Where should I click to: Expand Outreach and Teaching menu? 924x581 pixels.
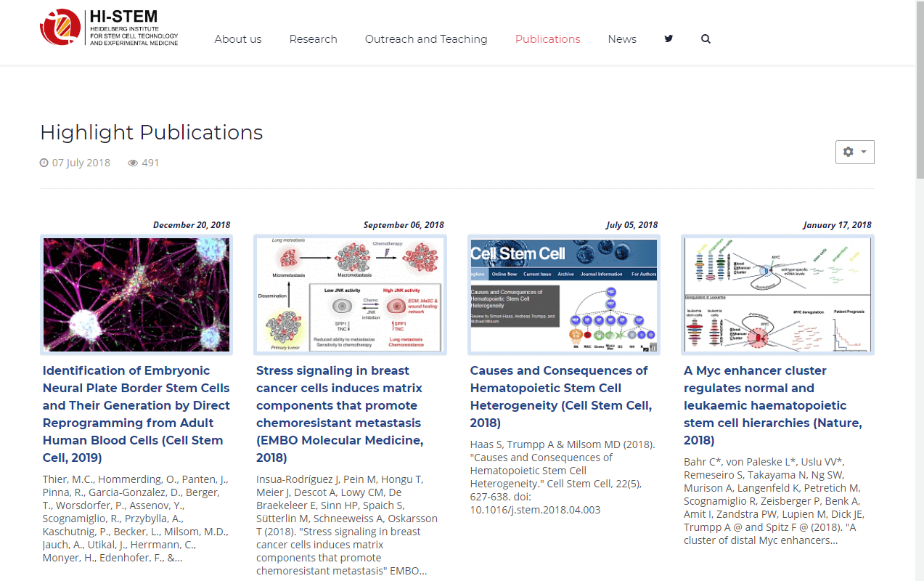coord(426,39)
